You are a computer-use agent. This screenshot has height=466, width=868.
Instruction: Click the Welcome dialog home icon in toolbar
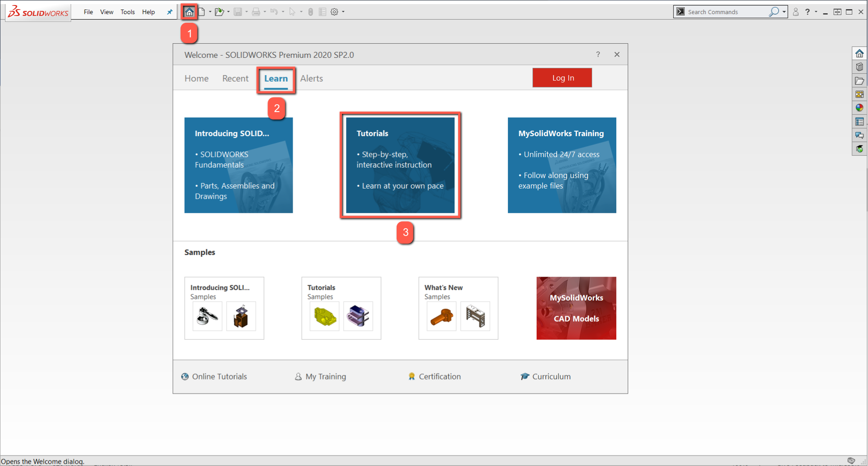[x=189, y=12]
